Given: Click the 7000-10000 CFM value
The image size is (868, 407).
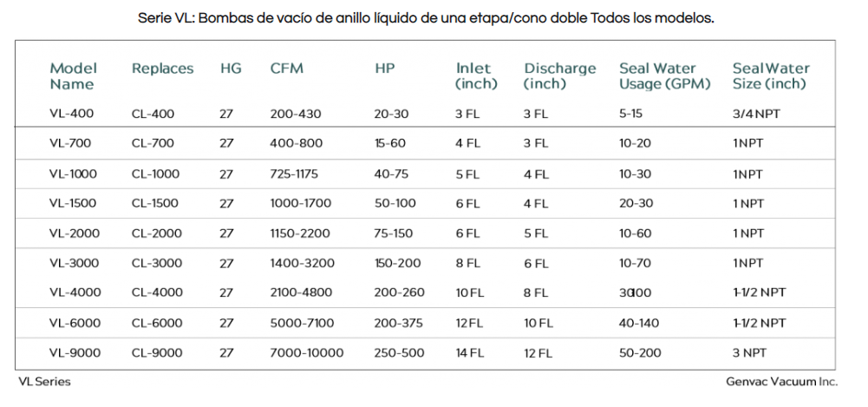Looking at the screenshot, I should click(x=307, y=353).
